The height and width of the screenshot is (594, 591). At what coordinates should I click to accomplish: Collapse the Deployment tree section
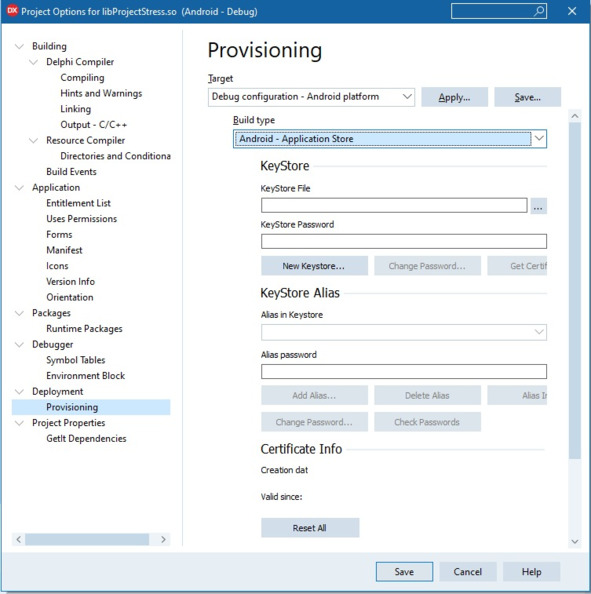19,391
